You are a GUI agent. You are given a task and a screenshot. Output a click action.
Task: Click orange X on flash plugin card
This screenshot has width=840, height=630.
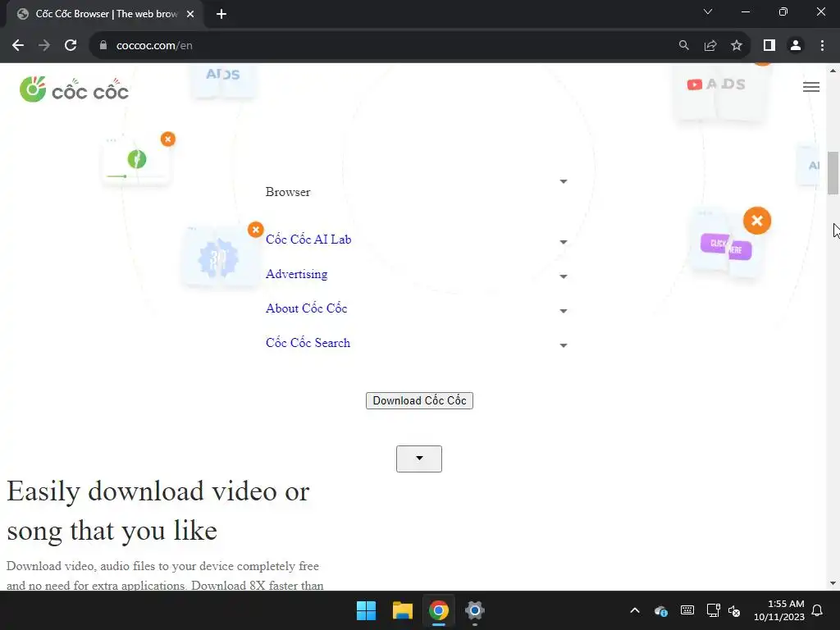(x=167, y=139)
